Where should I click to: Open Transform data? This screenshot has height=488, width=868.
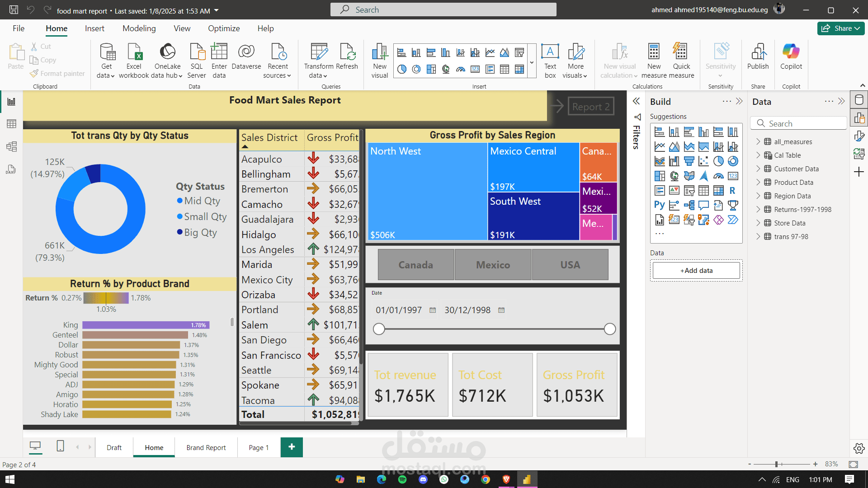pos(319,61)
